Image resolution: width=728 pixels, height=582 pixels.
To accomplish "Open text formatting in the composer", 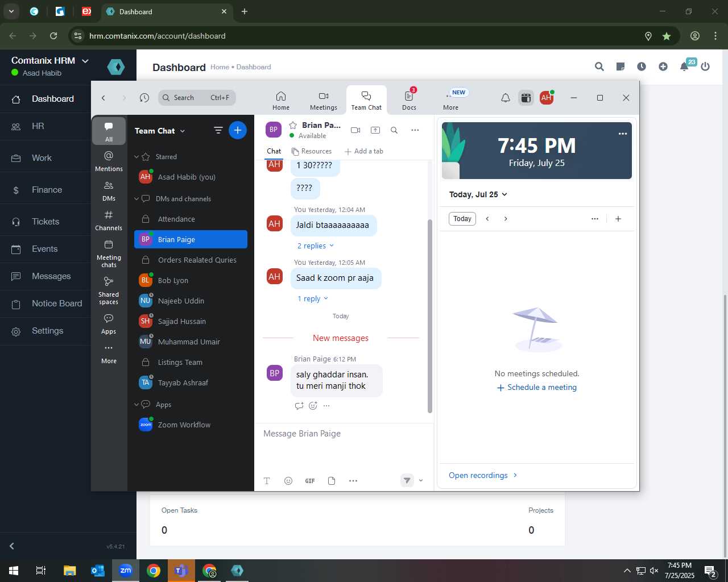I will click(267, 481).
